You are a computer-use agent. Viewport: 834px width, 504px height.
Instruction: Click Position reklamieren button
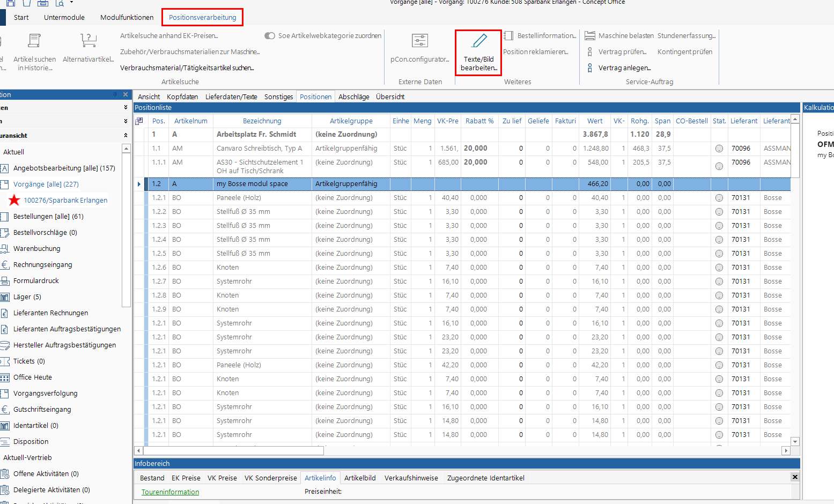pyautogui.click(x=535, y=52)
